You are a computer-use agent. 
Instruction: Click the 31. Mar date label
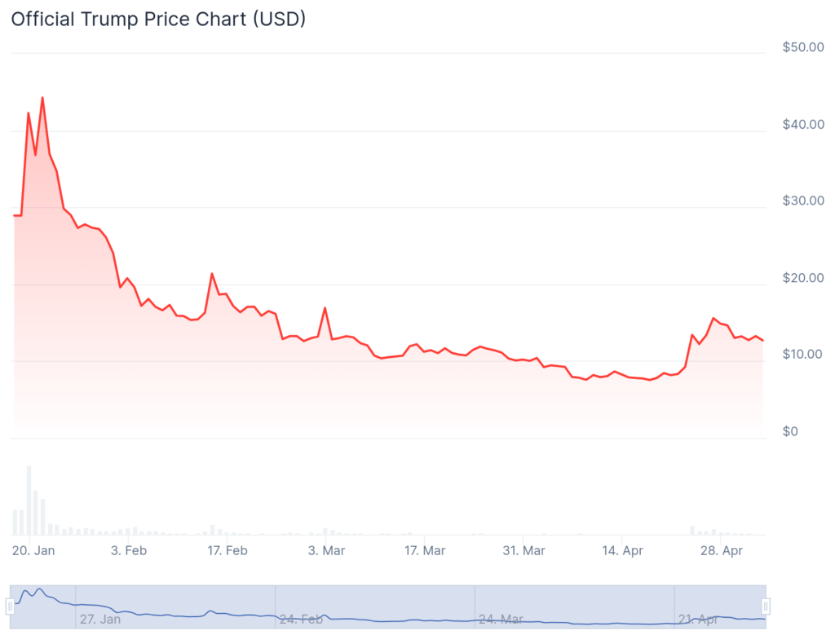coord(524,550)
